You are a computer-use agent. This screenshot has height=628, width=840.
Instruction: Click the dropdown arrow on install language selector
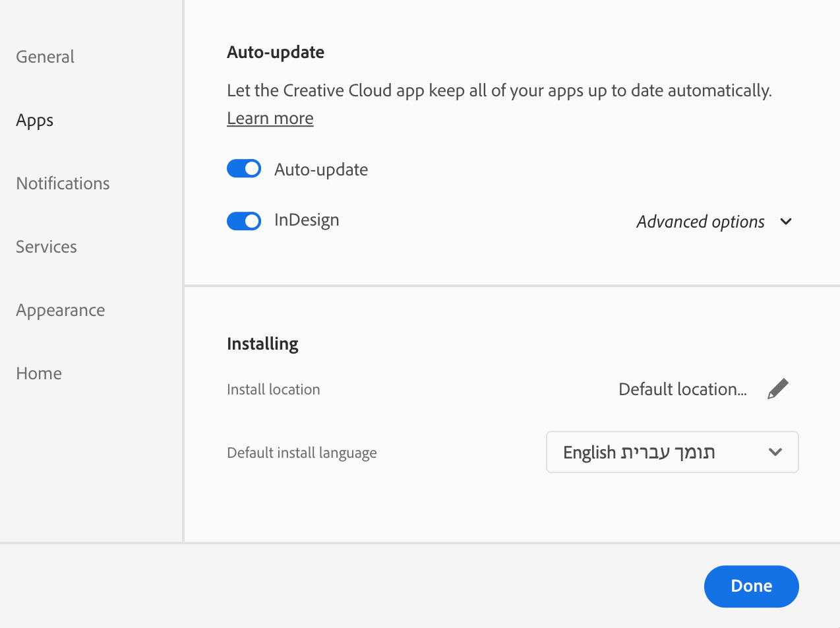[x=775, y=452]
